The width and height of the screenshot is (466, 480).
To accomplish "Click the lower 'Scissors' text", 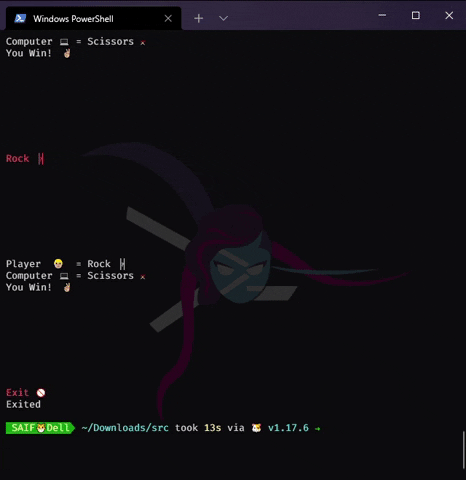I will (x=110, y=276).
